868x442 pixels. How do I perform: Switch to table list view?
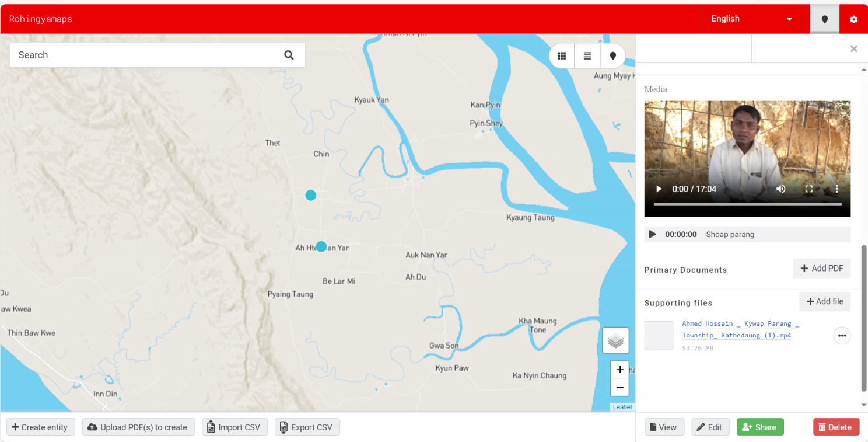pyautogui.click(x=587, y=56)
